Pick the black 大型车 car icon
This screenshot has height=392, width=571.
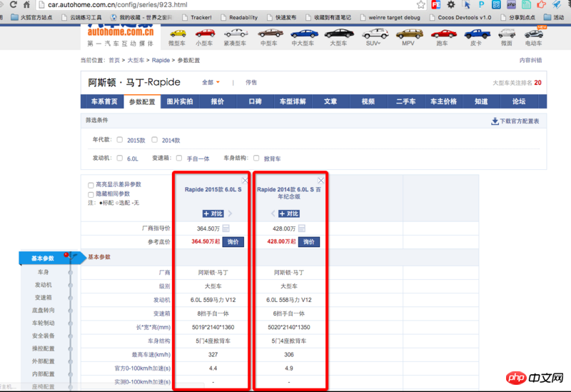tap(338, 34)
